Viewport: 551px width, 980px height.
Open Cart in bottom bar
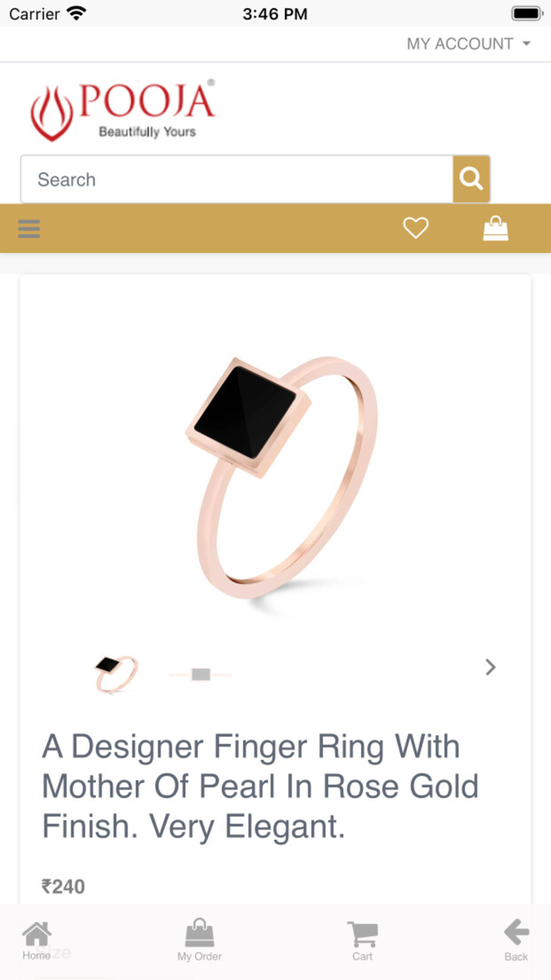pos(362,940)
